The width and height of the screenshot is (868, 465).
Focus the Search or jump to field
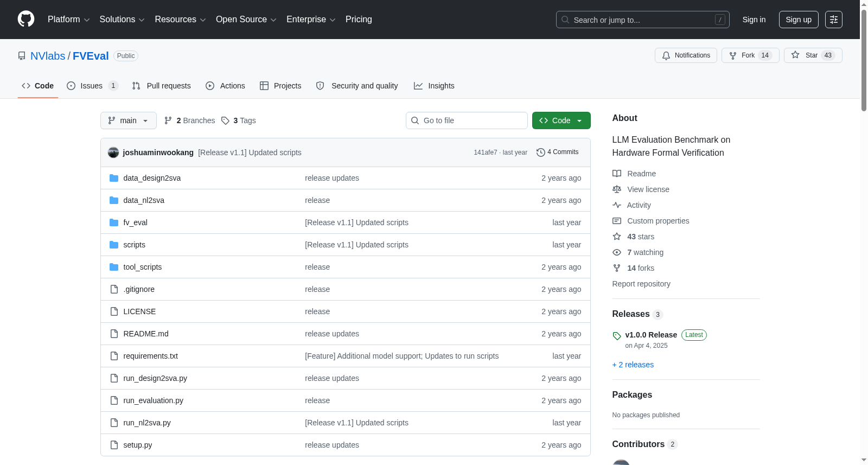(x=643, y=20)
